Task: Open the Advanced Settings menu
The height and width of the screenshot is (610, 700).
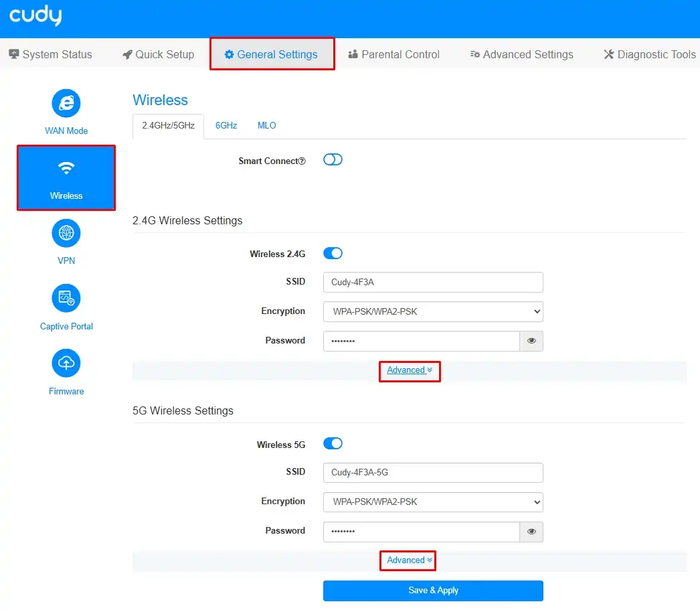Action: coord(521,55)
